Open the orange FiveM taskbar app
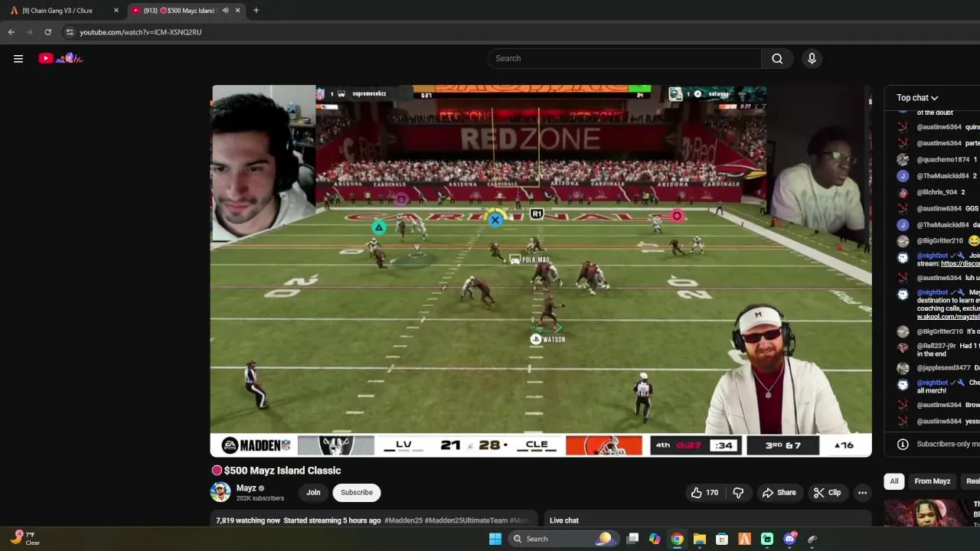 pyautogui.click(x=744, y=539)
